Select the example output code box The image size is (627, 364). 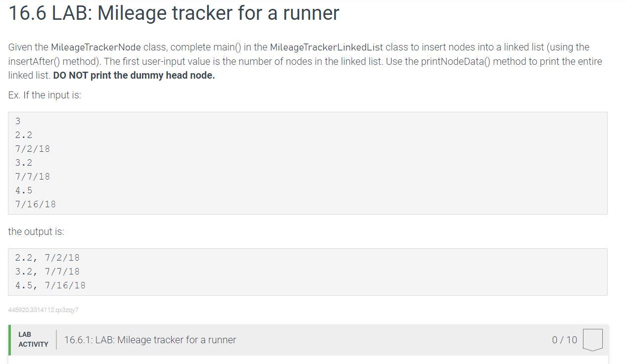308,271
